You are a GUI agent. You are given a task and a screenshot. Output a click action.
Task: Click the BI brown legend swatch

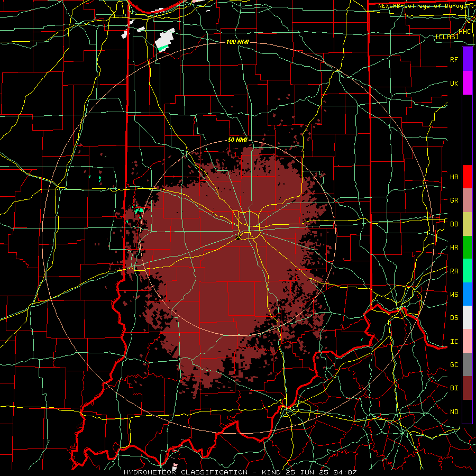pyautogui.click(x=467, y=388)
